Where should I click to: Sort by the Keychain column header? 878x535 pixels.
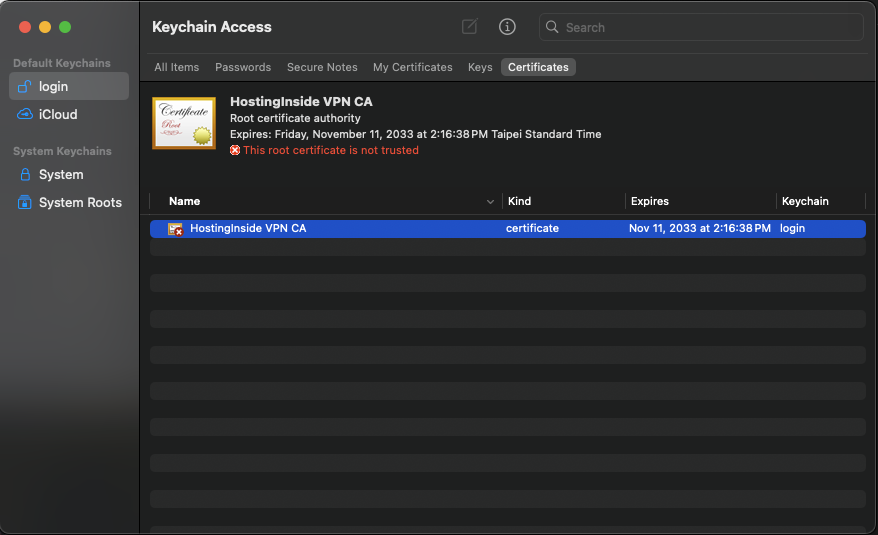point(805,201)
